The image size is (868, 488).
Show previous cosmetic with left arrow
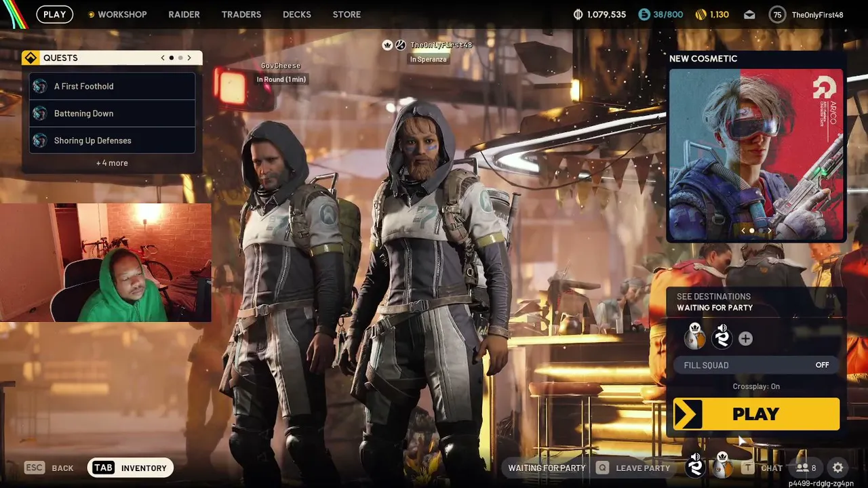pyautogui.click(x=743, y=230)
